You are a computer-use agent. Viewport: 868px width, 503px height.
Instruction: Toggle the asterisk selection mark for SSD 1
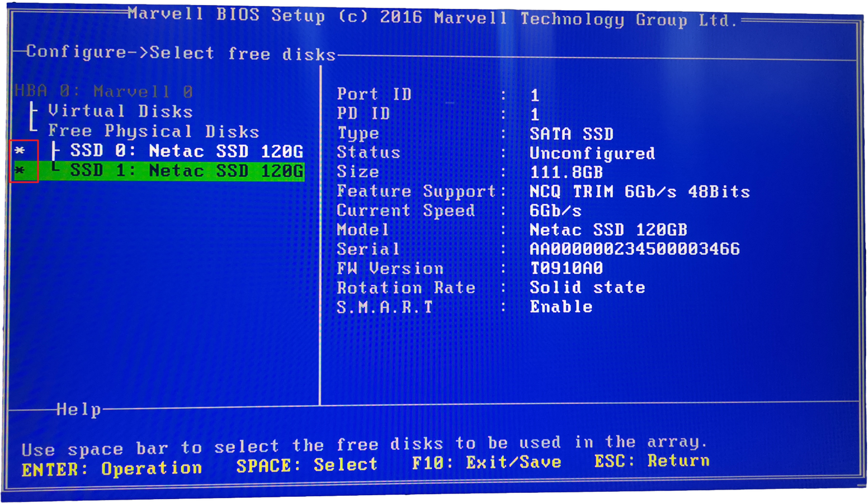(20, 170)
